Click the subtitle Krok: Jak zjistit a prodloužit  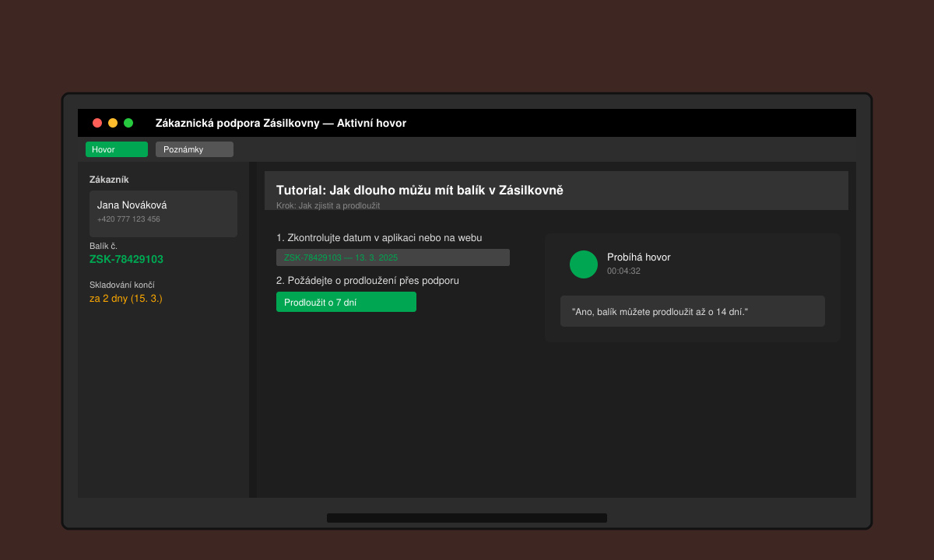coord(328,205)
